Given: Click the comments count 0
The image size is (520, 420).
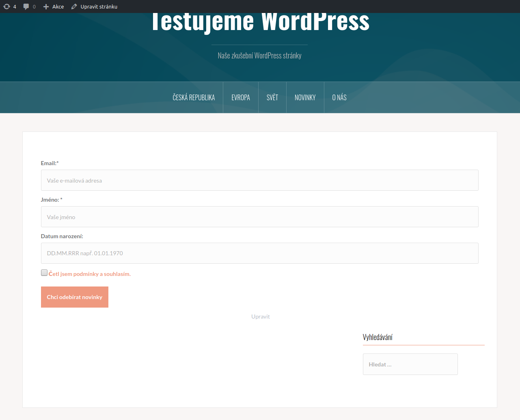Looking at the screenshot, I should coord(34,6).
